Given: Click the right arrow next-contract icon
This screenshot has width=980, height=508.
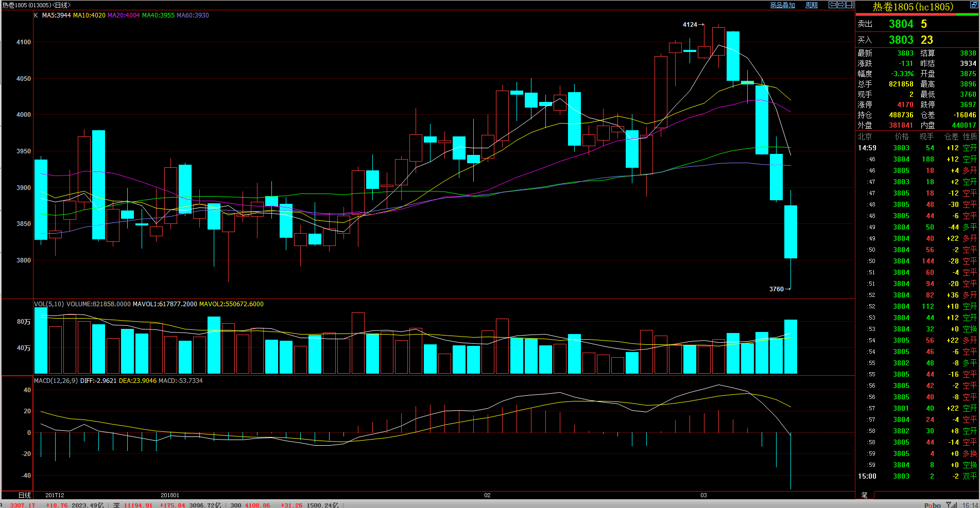Looking at the screenshot, I should pyautogui.click(x=841, y=5).
